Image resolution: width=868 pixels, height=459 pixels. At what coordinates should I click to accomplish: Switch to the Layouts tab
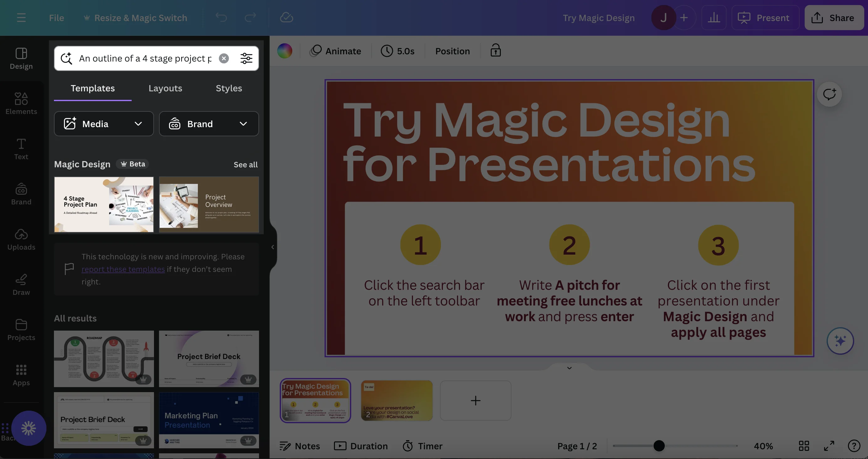(x=165, y=88)
